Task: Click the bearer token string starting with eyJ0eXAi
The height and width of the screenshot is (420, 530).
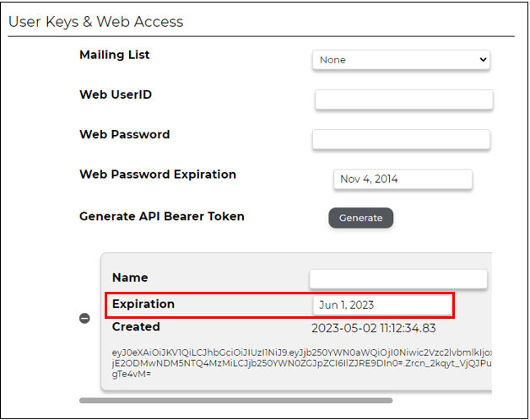Action: [301, 363]
